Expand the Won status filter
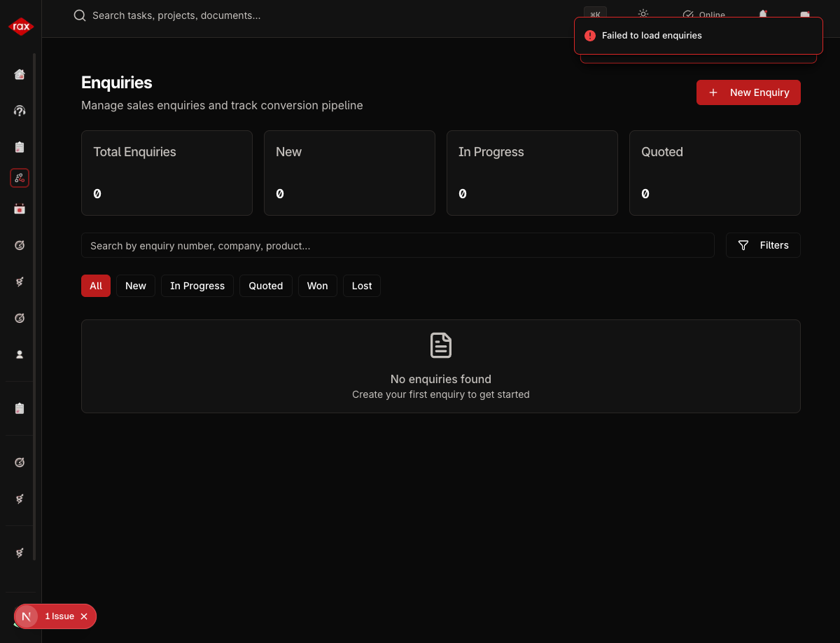 pos(317,286)
